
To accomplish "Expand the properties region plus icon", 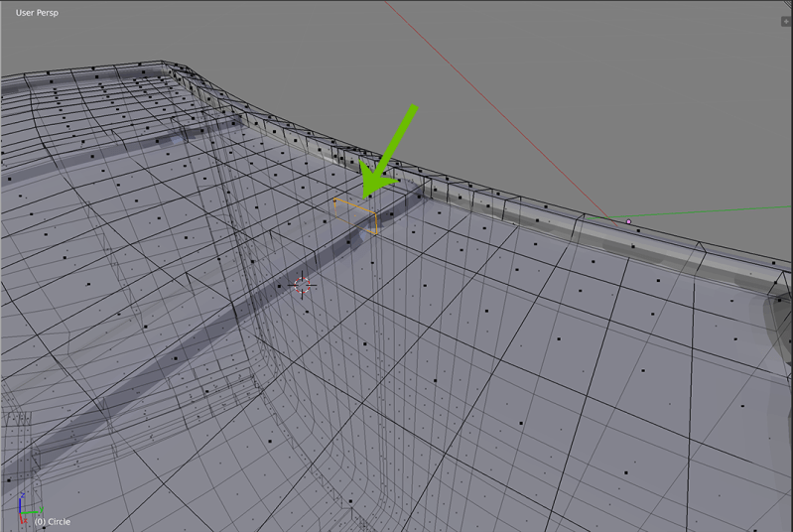I will (x=786, y=21).
